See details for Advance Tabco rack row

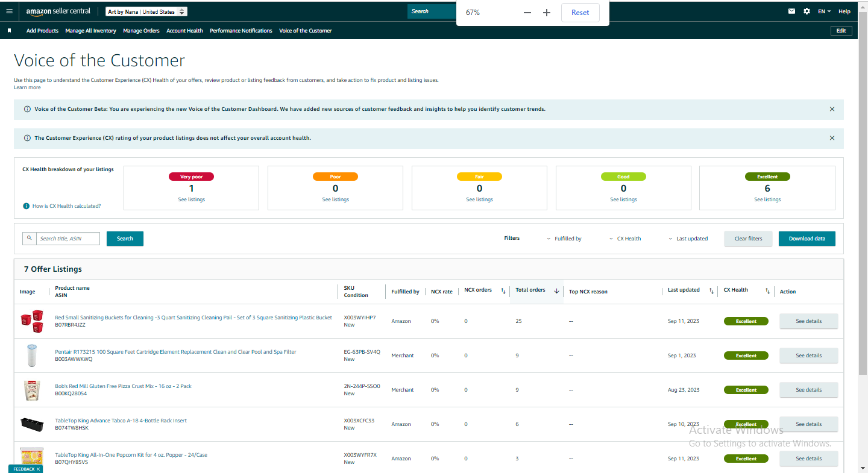808,424
